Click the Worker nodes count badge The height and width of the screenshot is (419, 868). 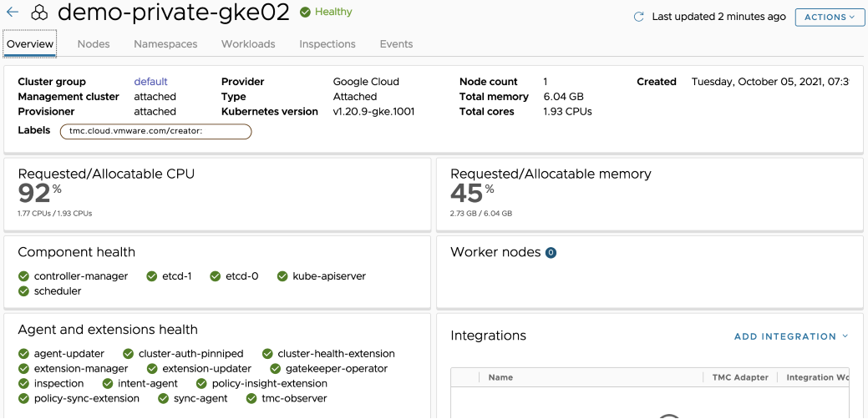551,253
